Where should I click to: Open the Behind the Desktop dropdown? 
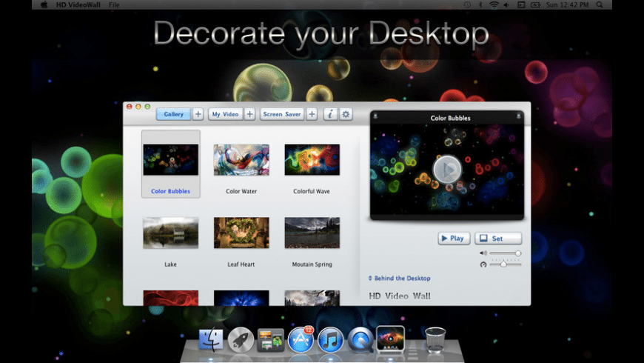(x=399, y=279)
